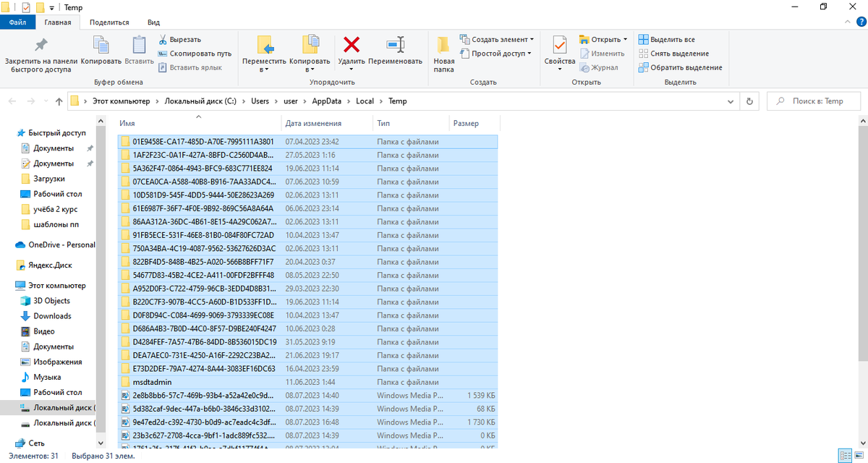Click Локальный диск (C:) in the breadcrumb
The width and height of the screenshot is (868, 463).
[x=200, y=101]
